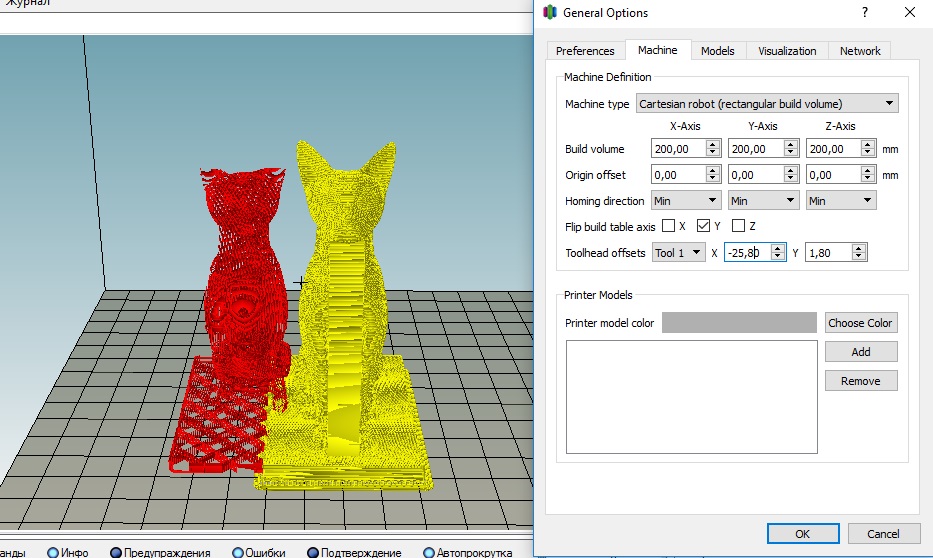Increase toolhead X offset with up arrow

click(778, 248)
